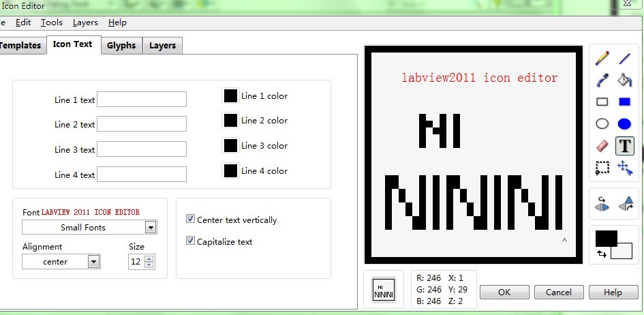Click the Help button
Image resolution: width=644 pixels, height=315 pixels.
click(613, 292)
